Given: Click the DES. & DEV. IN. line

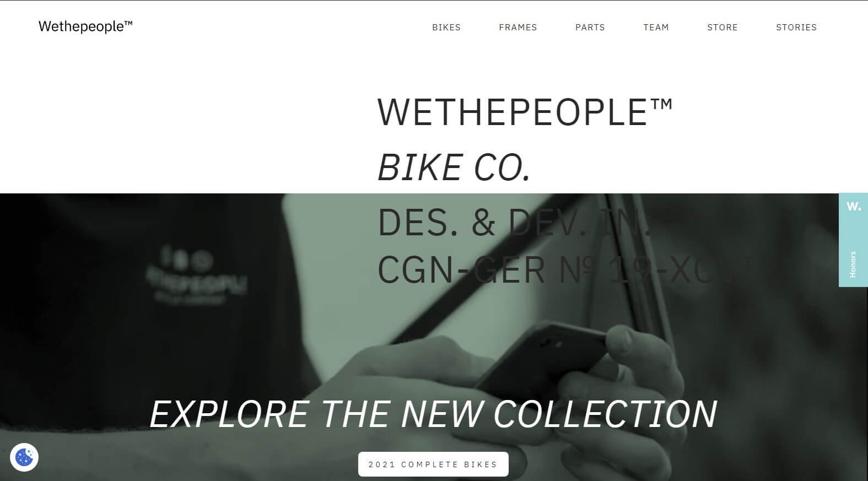Looking at the screenshot, I should click(515, 223).
